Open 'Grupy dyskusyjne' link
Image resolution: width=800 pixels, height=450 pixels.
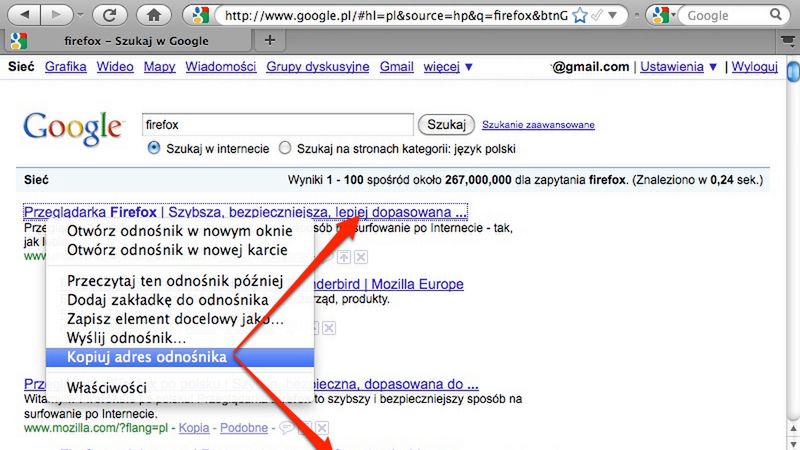point(318,67)
